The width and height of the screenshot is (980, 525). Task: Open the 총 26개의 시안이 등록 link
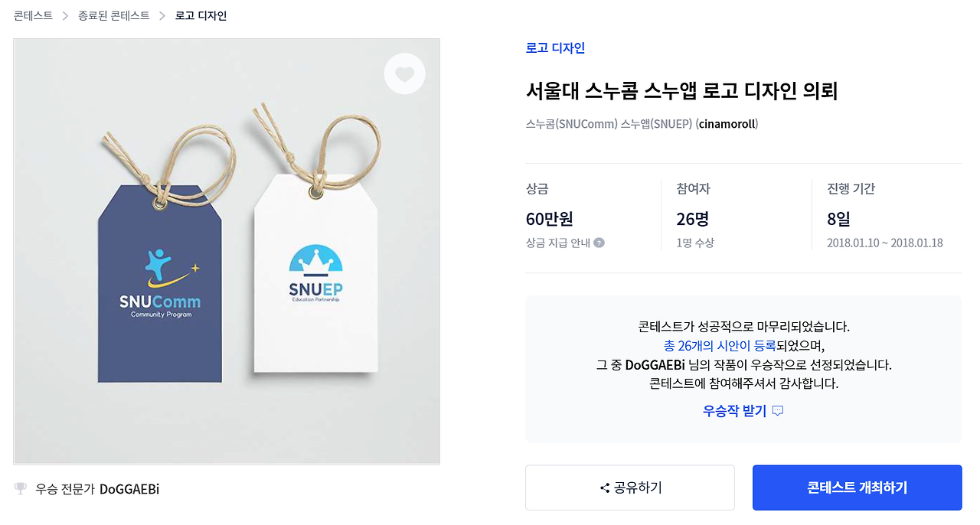(x=720, y=346)
